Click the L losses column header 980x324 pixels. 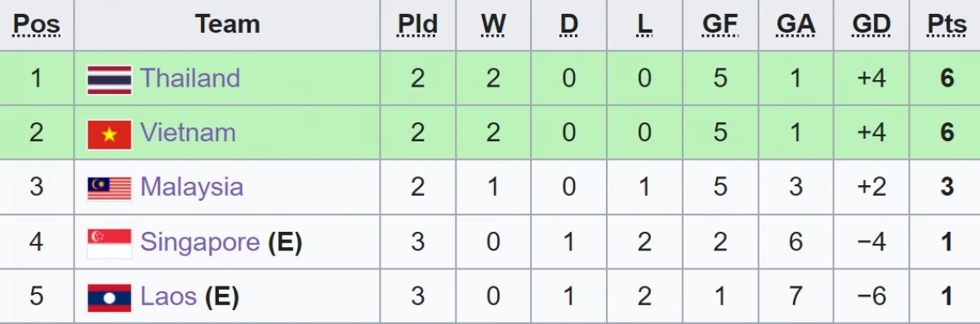pos(645,24)
